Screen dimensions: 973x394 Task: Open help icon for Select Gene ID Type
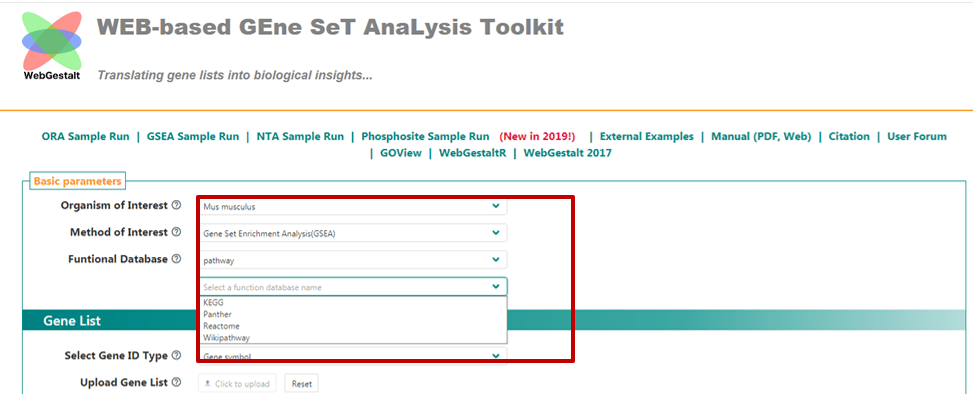176,356
